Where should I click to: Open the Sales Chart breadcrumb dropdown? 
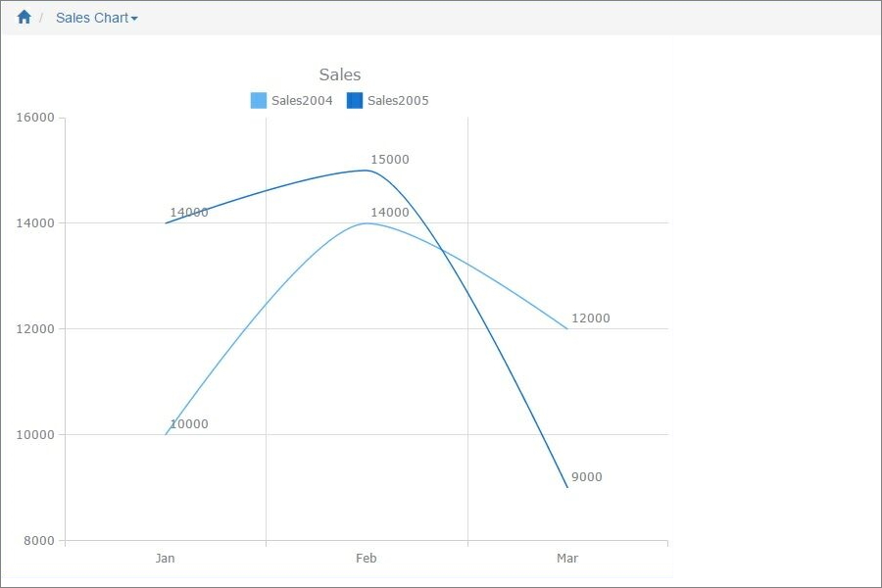click(x=132, y=17)
